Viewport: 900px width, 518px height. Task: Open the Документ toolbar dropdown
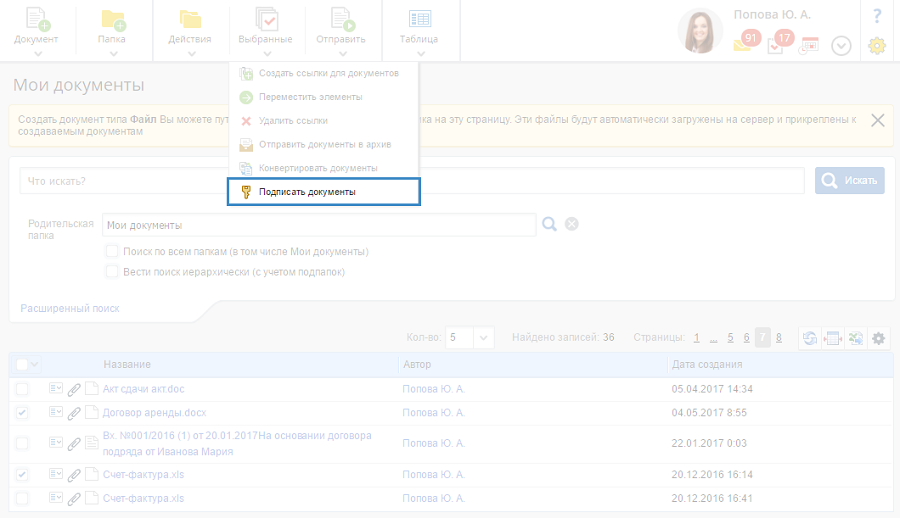coord(36,30)
